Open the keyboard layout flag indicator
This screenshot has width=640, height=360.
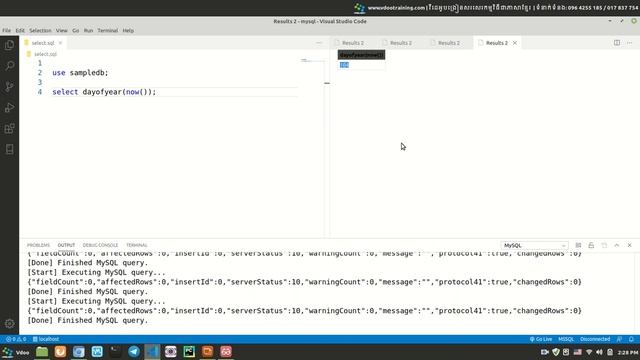pos(578,352)
